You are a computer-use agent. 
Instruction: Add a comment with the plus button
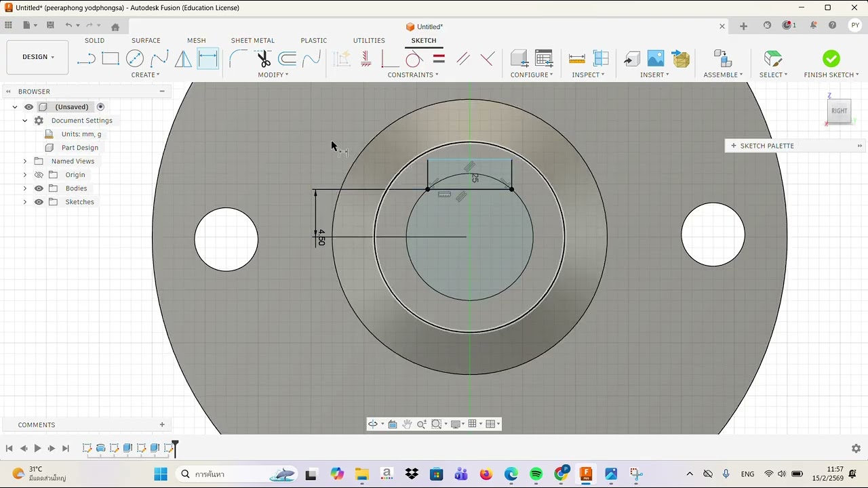coord(162,425)
